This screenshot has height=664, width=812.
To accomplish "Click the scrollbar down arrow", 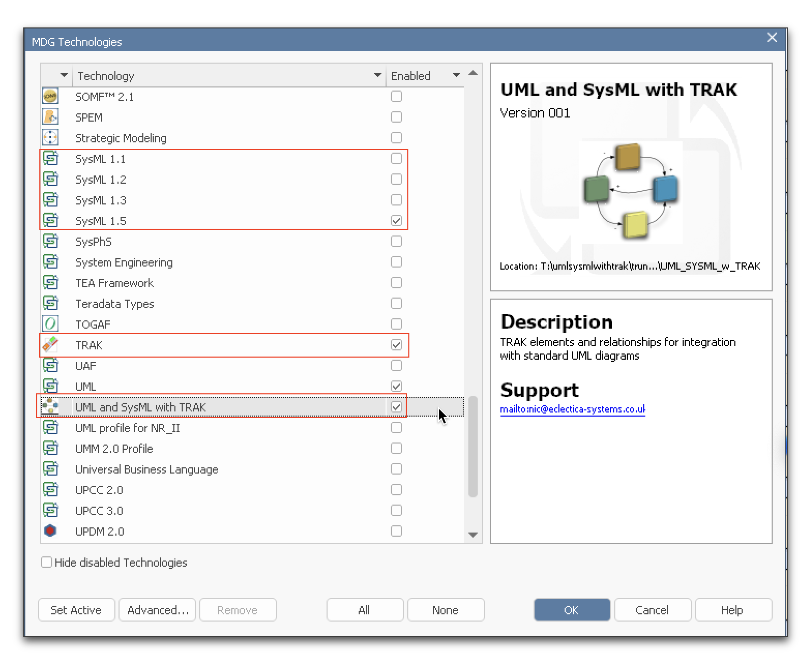I will (x=473, y=535).
